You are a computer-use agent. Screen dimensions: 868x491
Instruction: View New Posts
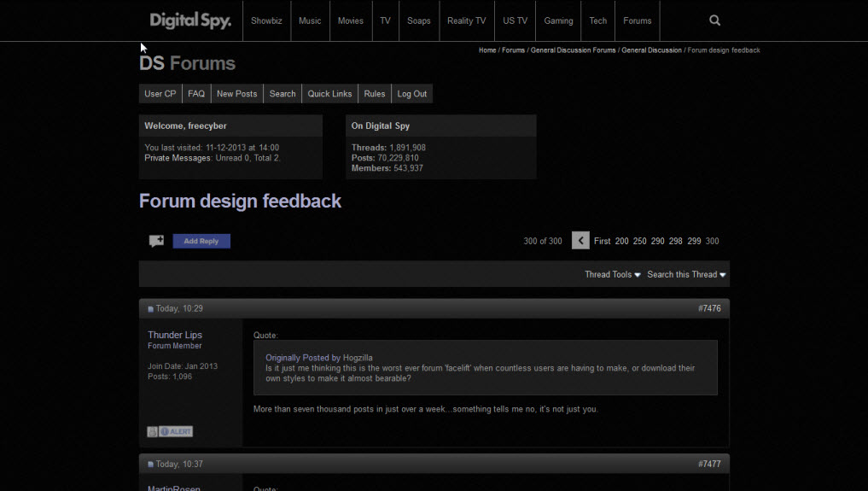tap(237, 94)
